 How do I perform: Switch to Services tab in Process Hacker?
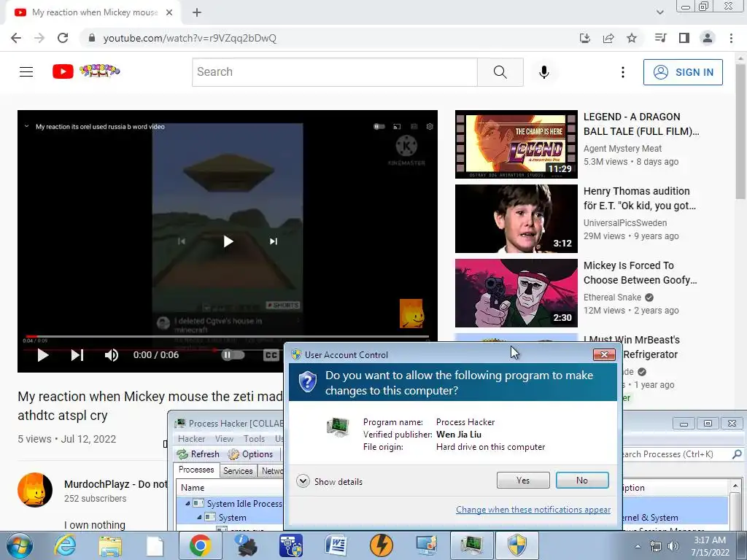(238, 471)
